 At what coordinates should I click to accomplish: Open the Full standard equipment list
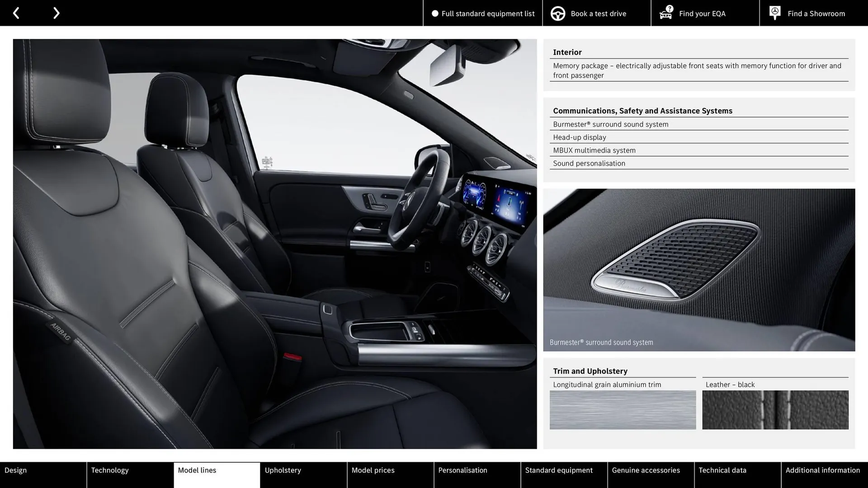488,14
